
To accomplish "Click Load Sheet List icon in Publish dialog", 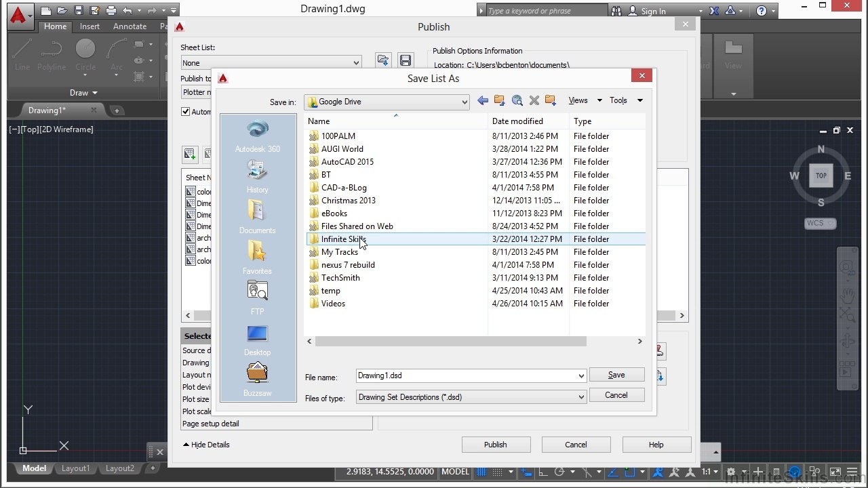I will (383, 60).
